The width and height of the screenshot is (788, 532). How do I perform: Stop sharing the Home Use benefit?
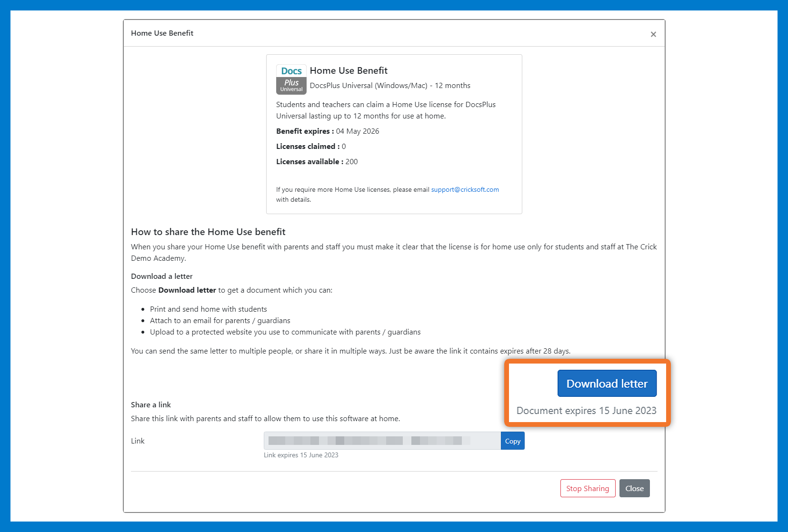(x=588, y=488)
